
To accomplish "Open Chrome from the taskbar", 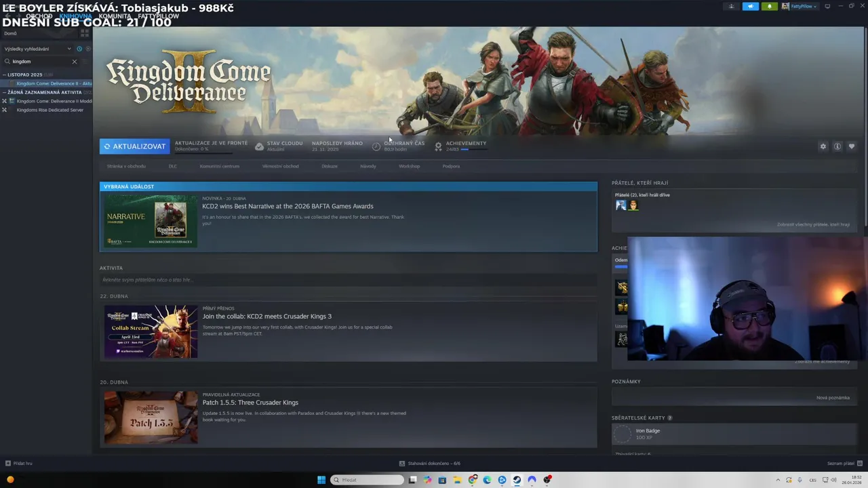I will tap(472, 480).
